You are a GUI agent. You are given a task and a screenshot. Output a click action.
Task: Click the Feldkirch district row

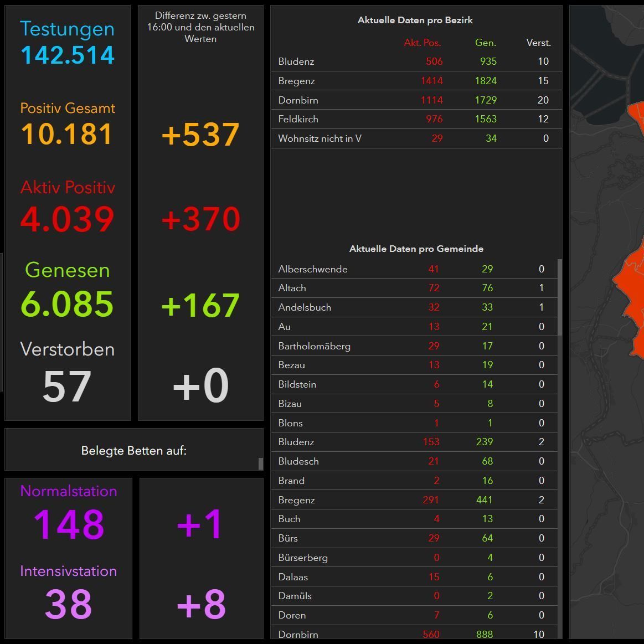415,119
